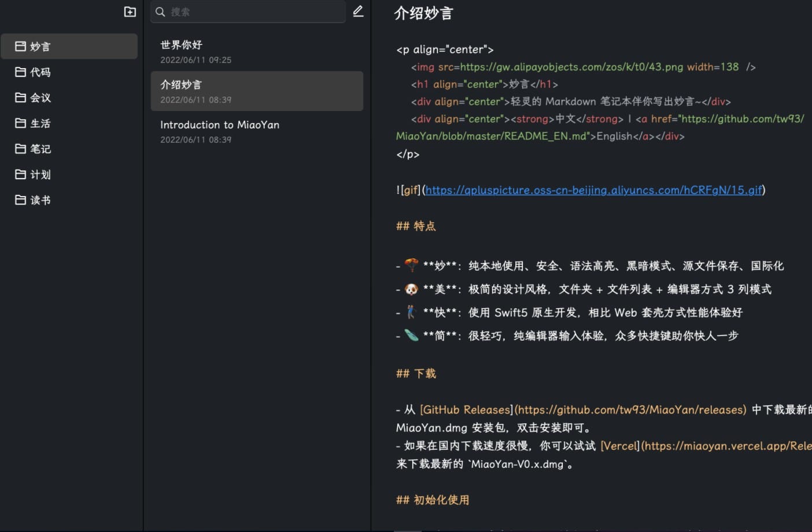812x532 pixels.
Task: Open the note 世界你好
Action: tap(257, 51)
